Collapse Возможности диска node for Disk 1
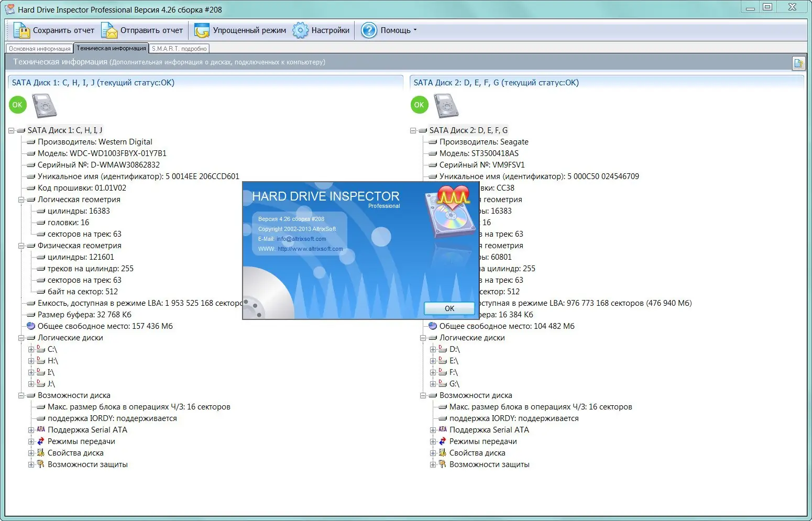 (21, 395)
